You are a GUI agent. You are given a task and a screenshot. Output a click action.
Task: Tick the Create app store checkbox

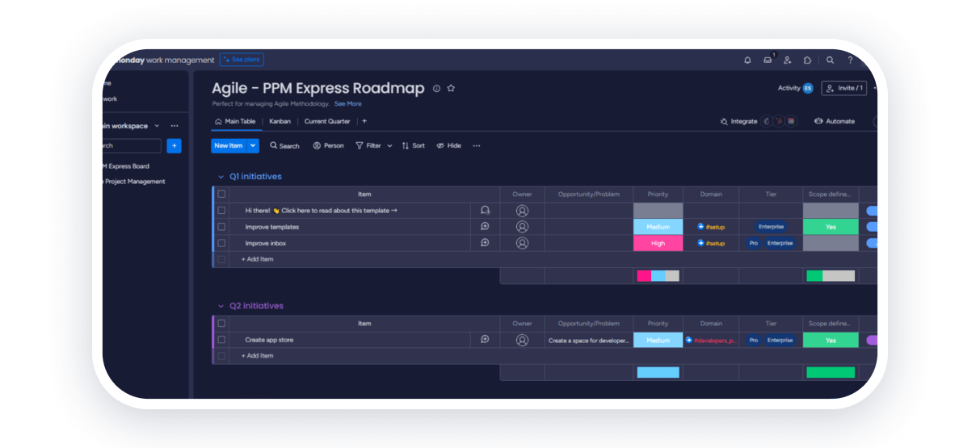pos(221,340)
